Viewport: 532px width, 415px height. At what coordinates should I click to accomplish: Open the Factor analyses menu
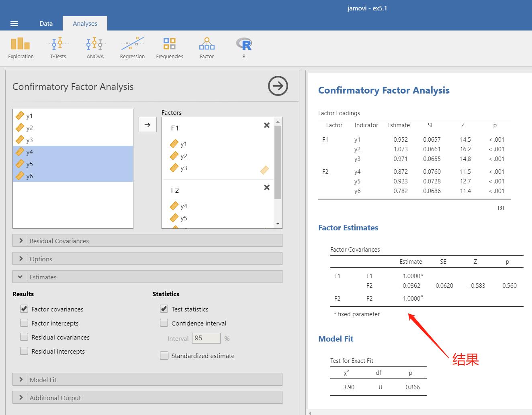(207, 48)
